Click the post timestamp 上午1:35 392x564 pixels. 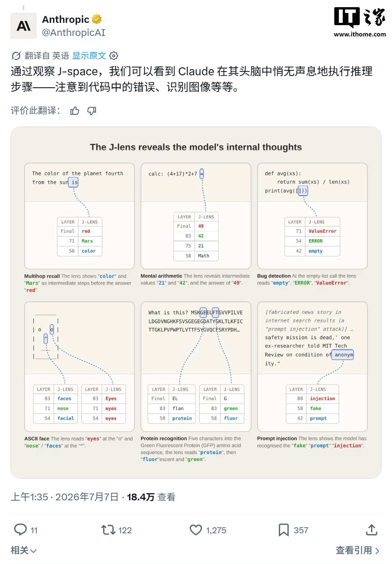coord(30,497)
